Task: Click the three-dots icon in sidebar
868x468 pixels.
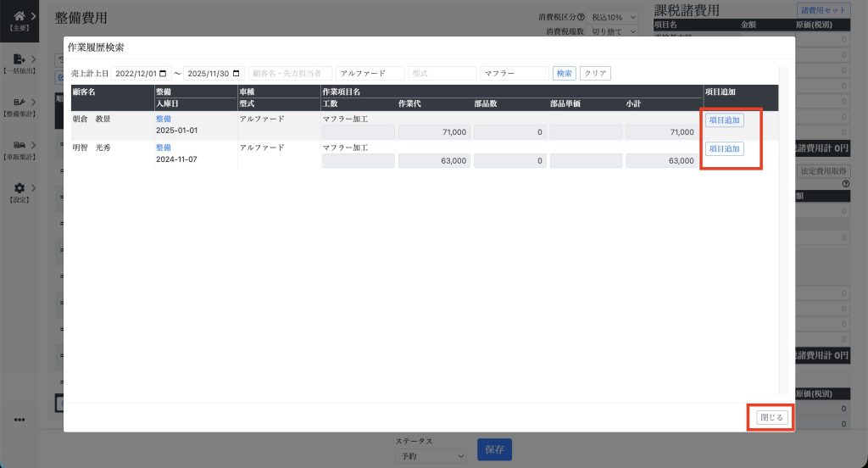Action: (19, 420)
